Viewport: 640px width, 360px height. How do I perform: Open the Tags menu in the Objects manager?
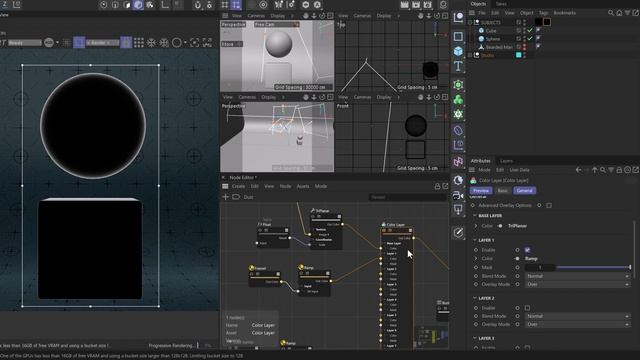[x=543, y=13]
